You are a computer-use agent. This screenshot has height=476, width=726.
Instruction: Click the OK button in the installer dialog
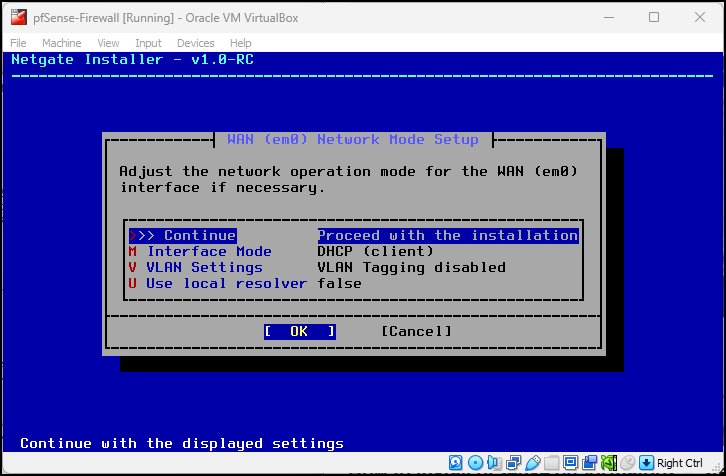300,331
